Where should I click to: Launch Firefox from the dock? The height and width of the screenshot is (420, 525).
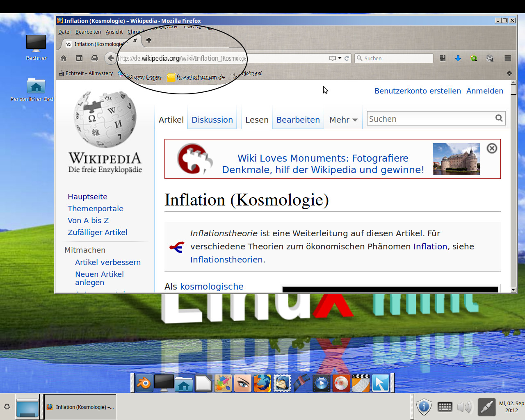(262, 383)
